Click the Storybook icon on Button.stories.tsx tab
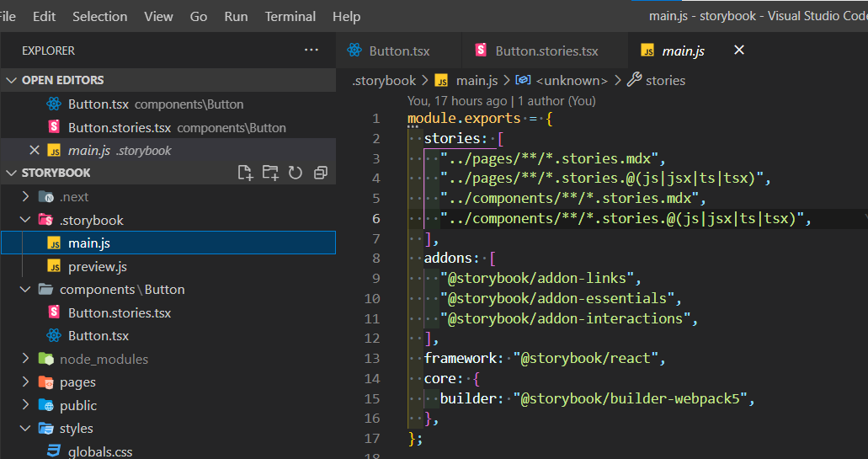 point(481,51)
